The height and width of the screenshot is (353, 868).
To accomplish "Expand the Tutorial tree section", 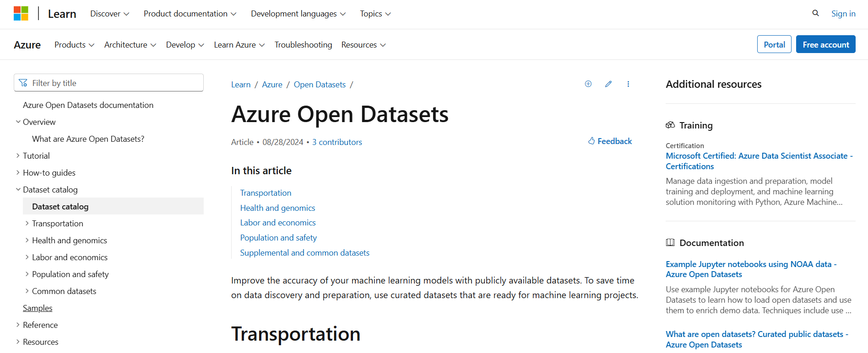I will (18, 156).
